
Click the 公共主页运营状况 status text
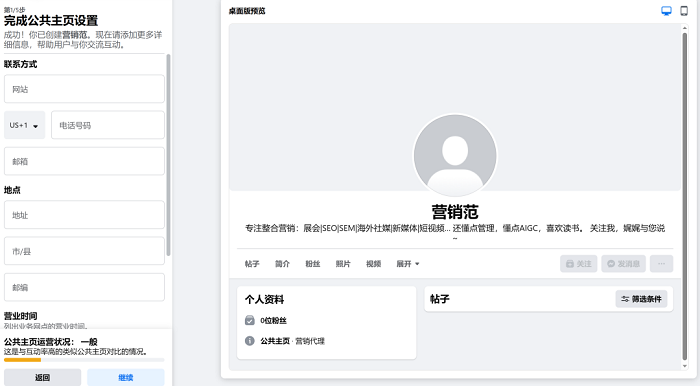tap(50, 342)
